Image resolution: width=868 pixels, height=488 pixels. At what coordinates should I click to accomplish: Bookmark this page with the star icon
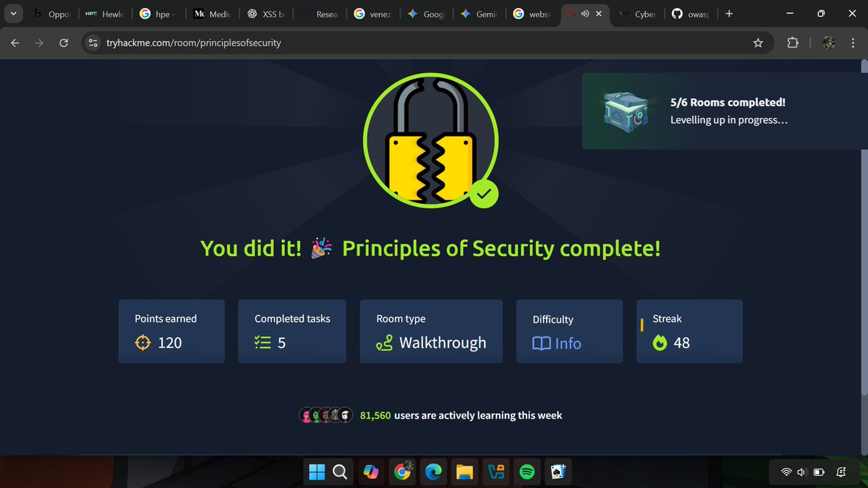pos(758,43)
